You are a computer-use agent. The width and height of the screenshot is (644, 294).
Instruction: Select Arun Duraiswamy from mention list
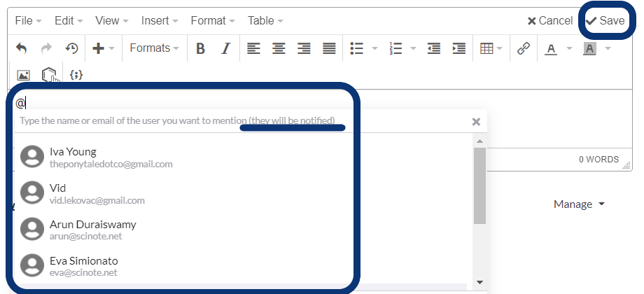pos(93,230)
